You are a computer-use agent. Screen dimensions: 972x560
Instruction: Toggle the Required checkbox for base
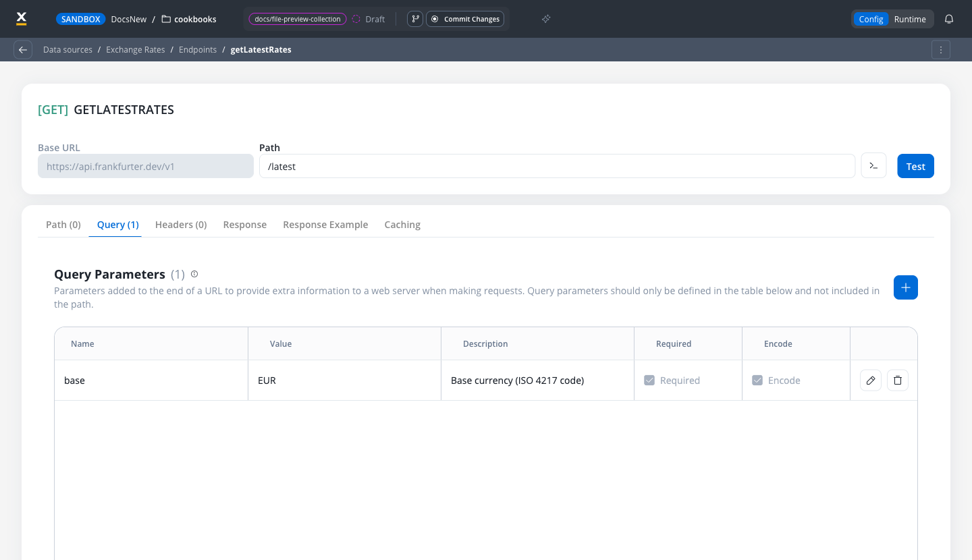click(x=649, y=381)
